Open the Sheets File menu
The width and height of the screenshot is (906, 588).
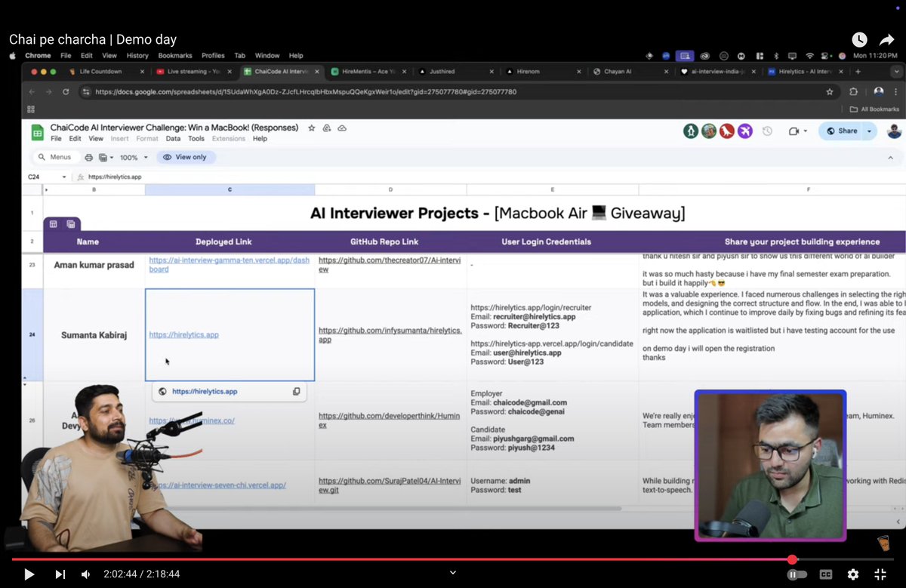point(56,139)
